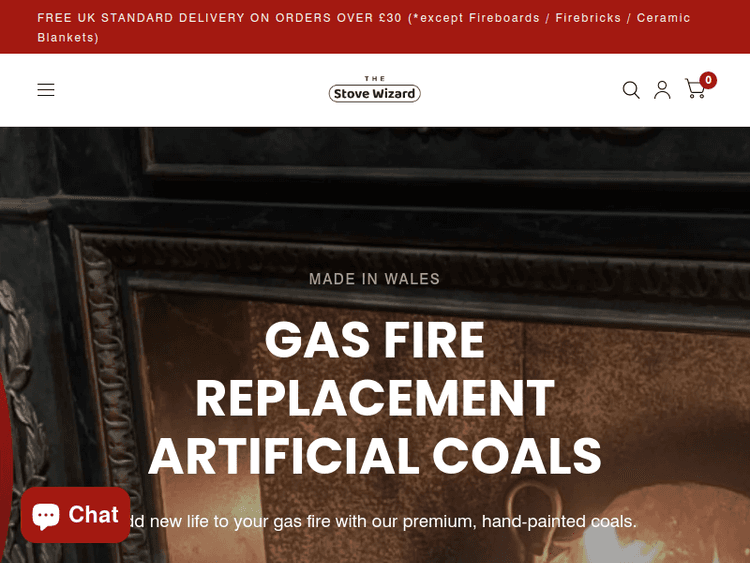Viewport: 750px width, 563px height.
Task: Click the free UK delivery announcement text
Action: [x=364, y=27]
